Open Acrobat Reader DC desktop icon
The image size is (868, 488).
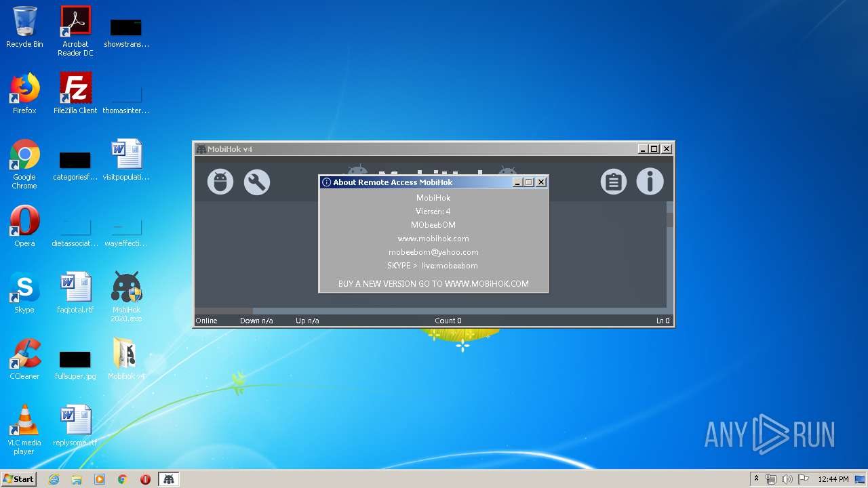75,31
